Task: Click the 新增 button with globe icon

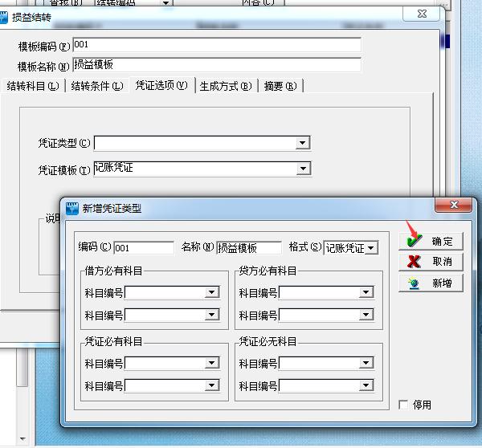Action: 431,283
